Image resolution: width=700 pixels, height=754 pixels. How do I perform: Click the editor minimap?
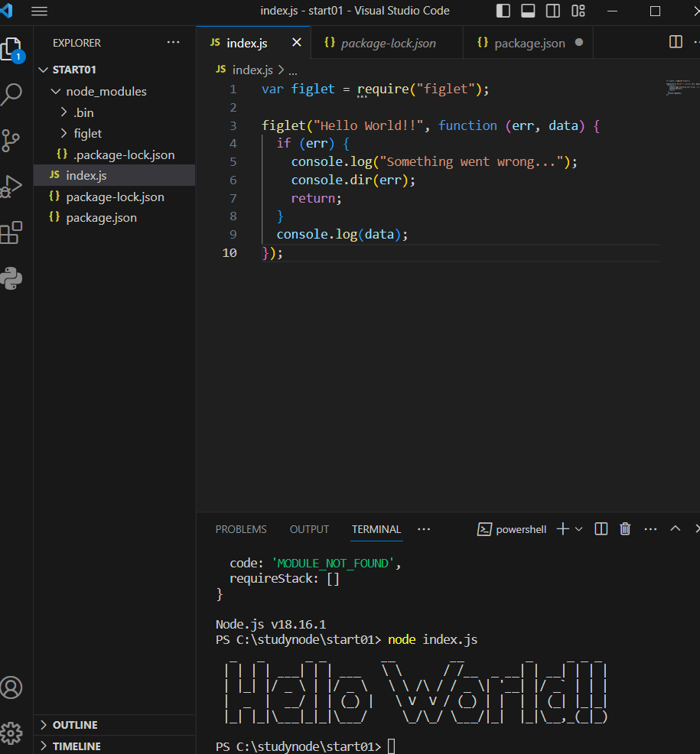[x=682, y=87]
